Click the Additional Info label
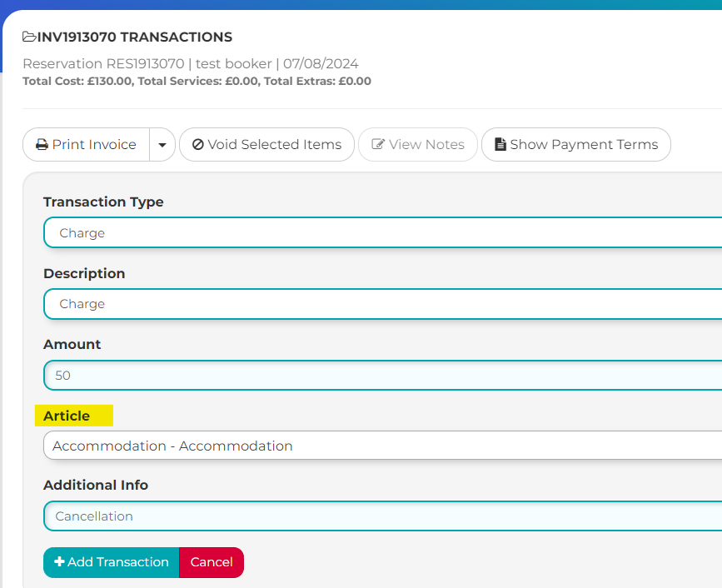722x588 pixels. click(x=96, y=485)
